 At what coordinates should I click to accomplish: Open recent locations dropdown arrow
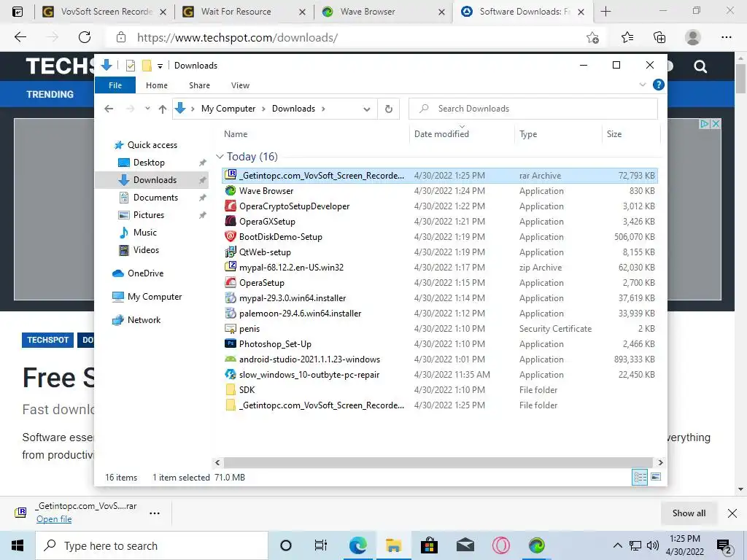147,109
